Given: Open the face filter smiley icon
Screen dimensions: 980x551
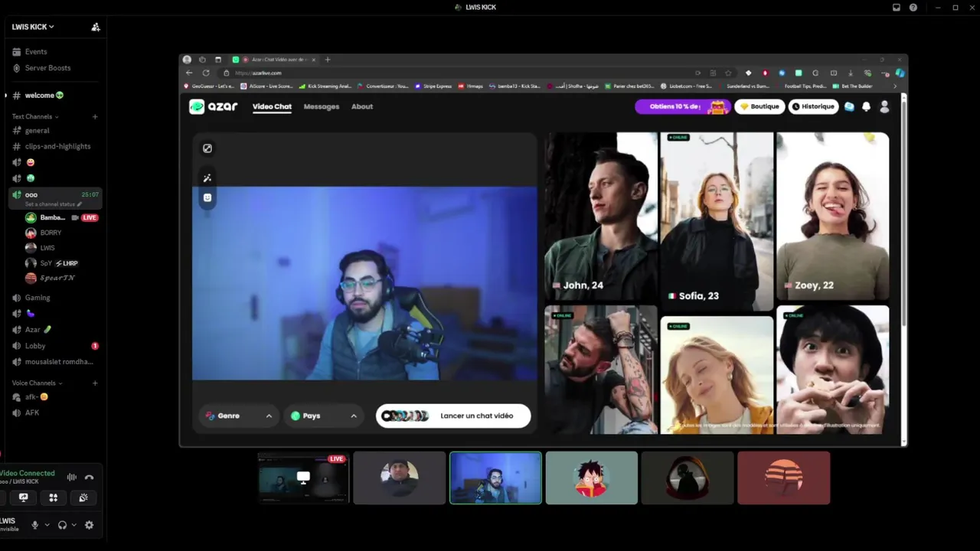Looking at the screenshot, I should click(207, 197).
